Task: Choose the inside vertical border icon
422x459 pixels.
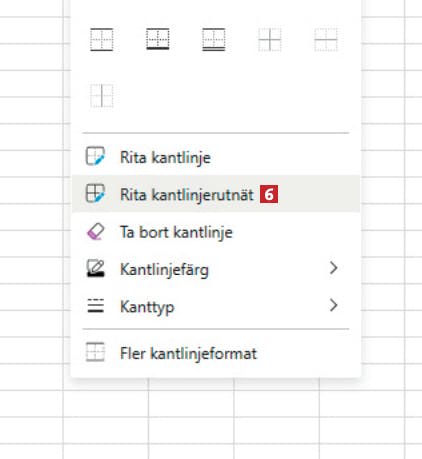Action: pyautogui.click(x=102, y=96)
